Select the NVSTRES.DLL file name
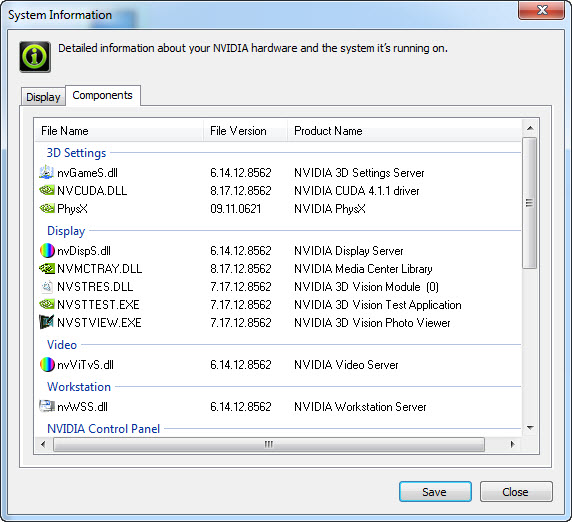The image size is (572, 522). tap(95, 287)
